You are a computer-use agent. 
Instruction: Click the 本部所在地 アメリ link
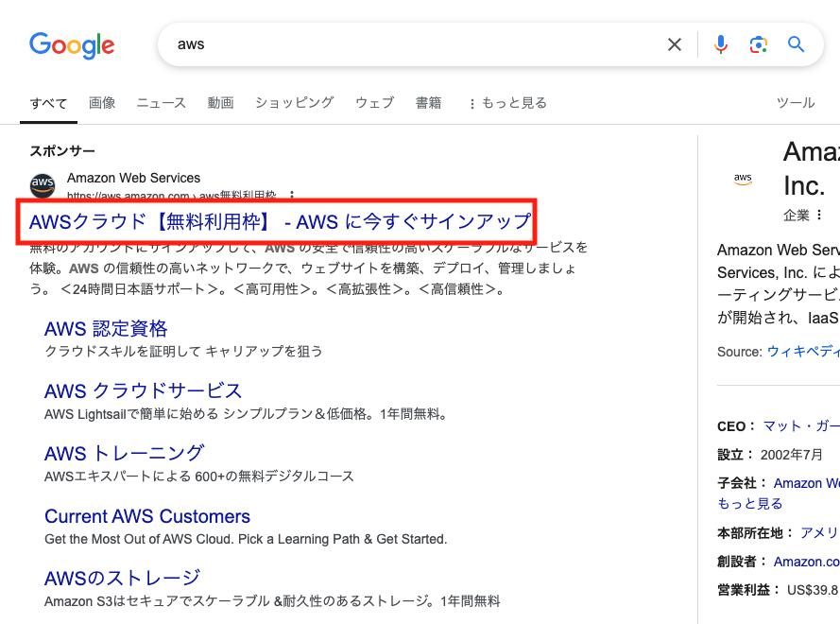tap(819, 533)
